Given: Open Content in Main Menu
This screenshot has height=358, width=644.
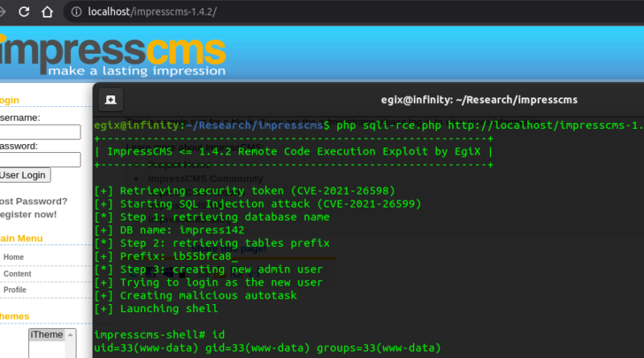Looking at the screenshot, I should [17, 274].
